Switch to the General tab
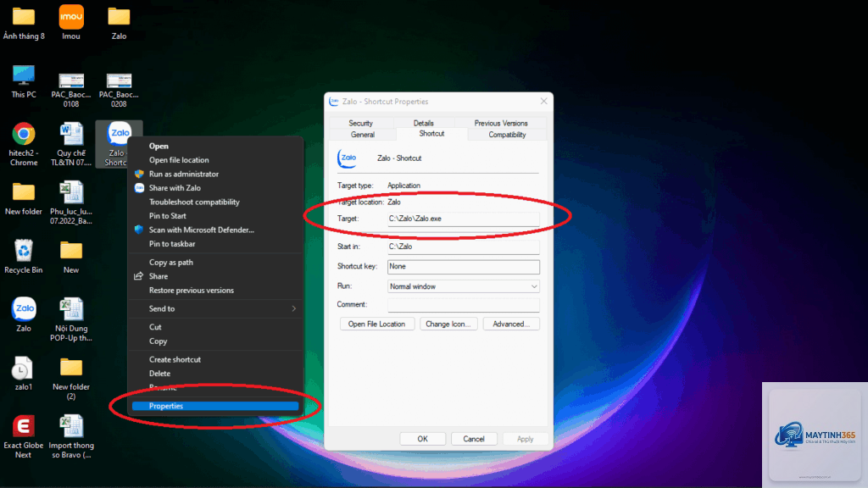The height and width of the screenshot is (488, 868). point(363,135)
